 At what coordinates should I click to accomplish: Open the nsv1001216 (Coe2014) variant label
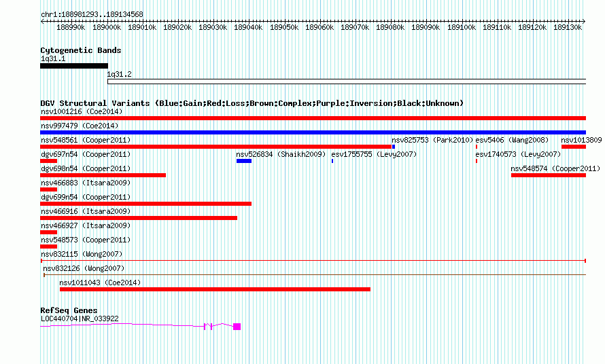pyautogui.click(x=82, y=111)
